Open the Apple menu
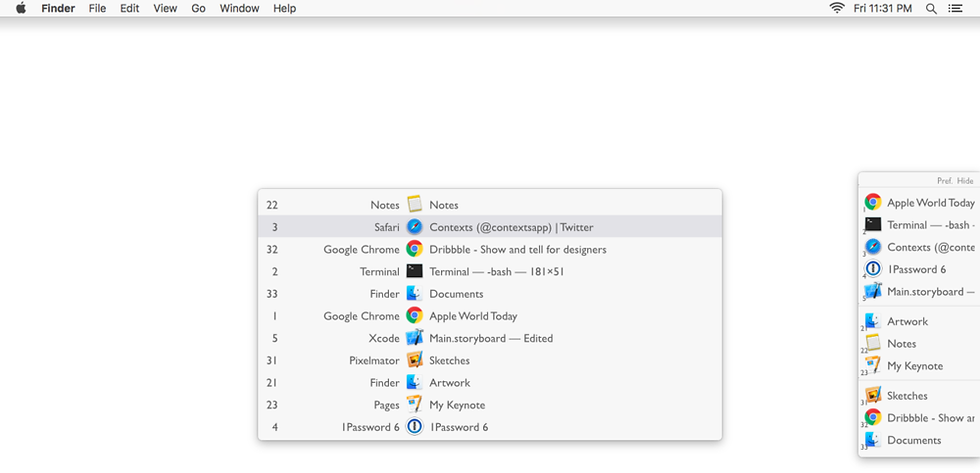This screenshot has width=980, height=473. [x=21, y=8]
